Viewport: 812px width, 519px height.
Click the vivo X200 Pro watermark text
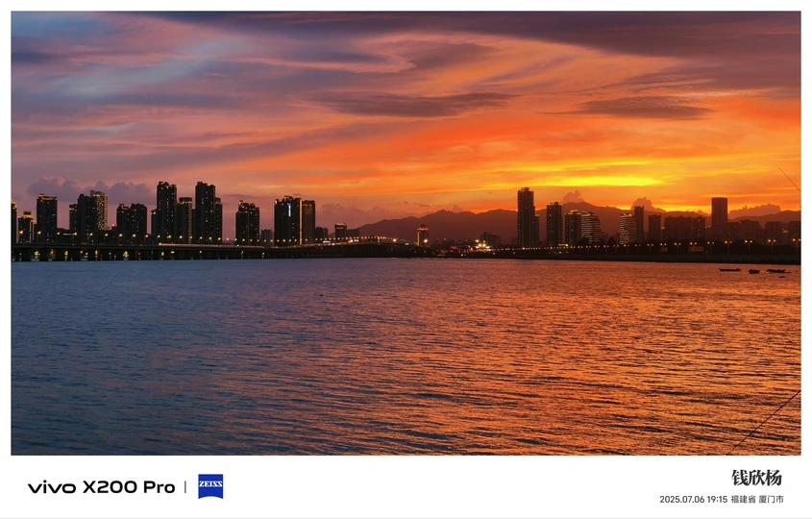pyautogui.click(x=102, y=487)
